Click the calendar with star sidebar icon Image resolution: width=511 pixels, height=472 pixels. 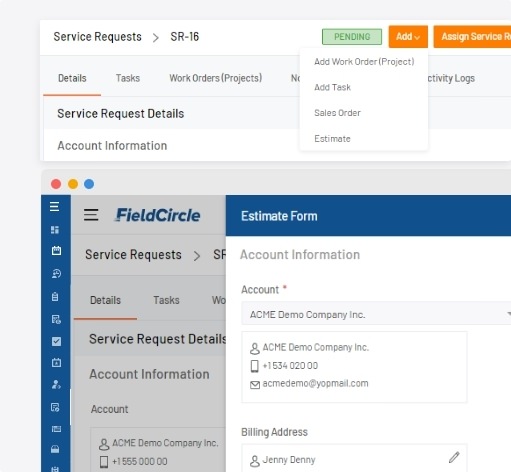pyautogui.click(x=56, y=362)
